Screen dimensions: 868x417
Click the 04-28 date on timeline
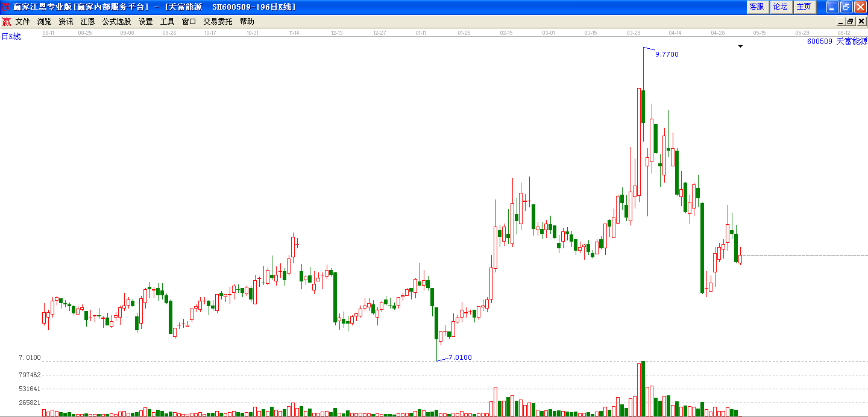(717, 33)
